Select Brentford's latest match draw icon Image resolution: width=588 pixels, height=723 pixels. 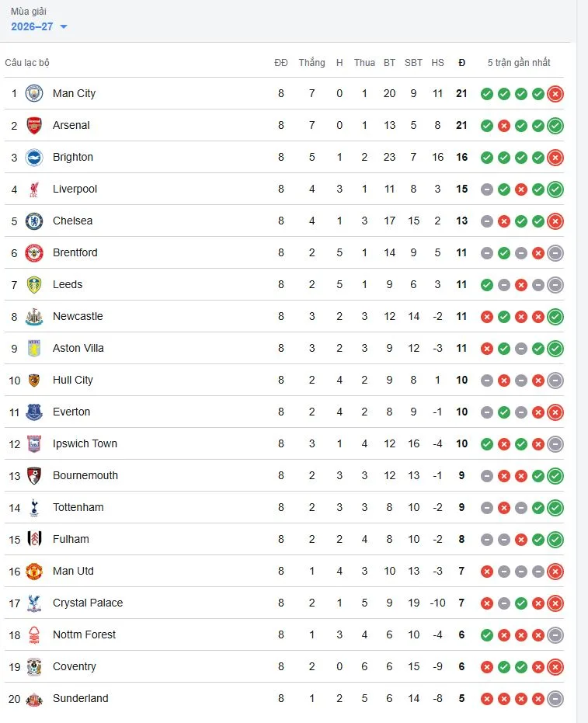coord(555,252)
